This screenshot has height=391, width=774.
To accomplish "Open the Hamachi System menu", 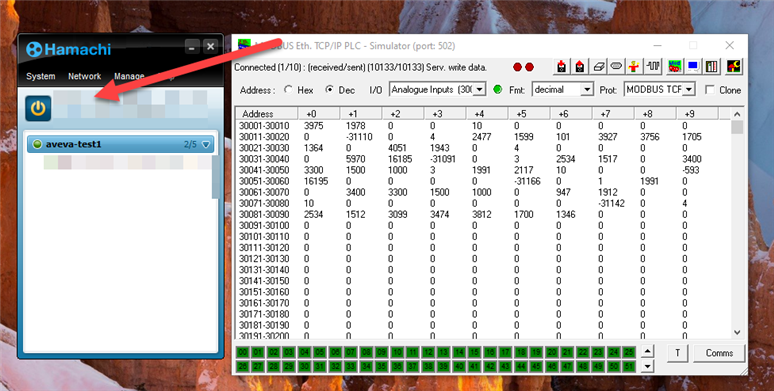I will click(x=40, y=76).
